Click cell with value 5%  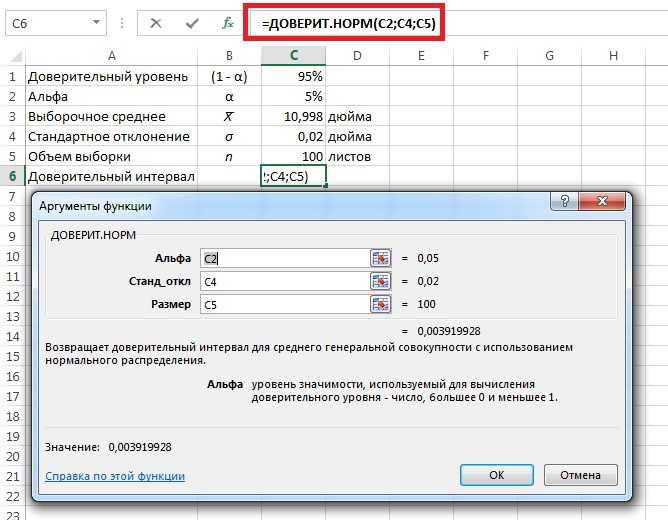pyautogui.click(x=294, y=97)
